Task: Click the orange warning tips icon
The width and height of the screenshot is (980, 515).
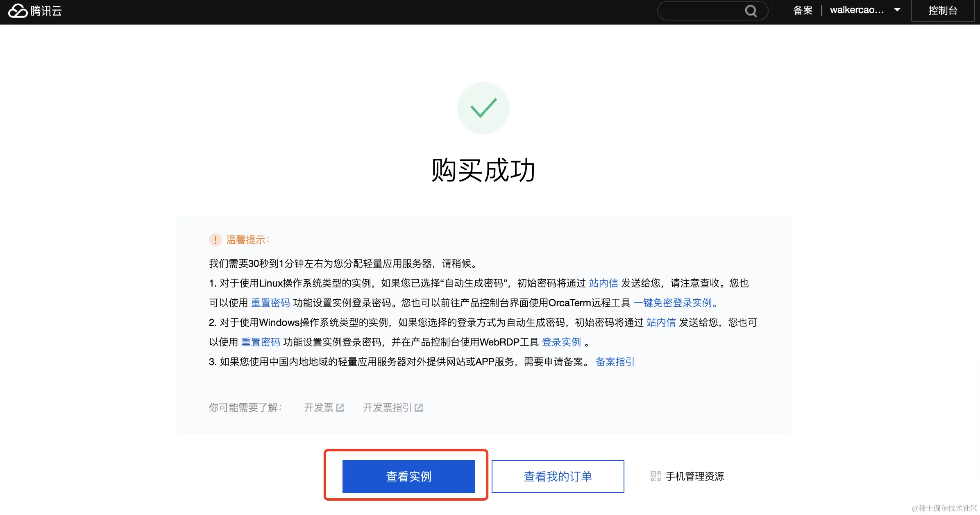Action: (215, 240)
